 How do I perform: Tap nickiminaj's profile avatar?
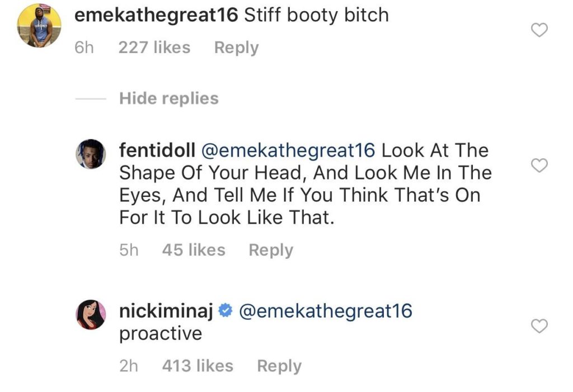[91, 314]
